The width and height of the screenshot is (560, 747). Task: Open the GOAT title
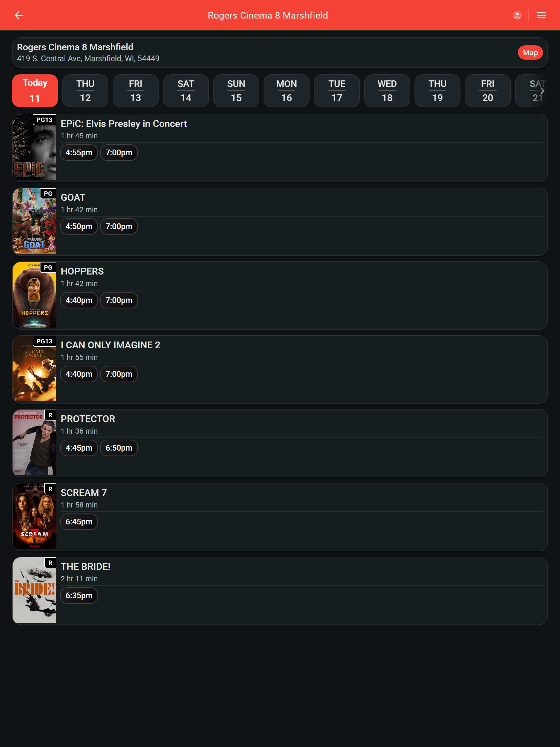pyautogui.click(x=73, y=198)
